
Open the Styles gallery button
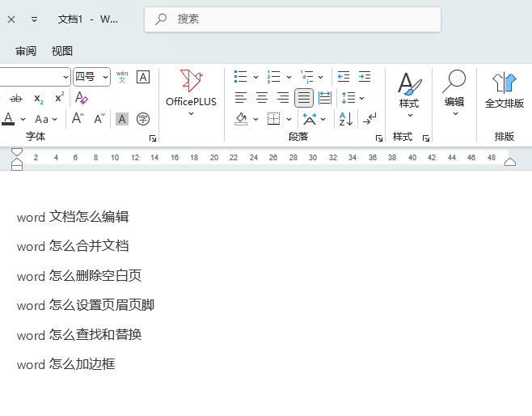coord(409,95)
